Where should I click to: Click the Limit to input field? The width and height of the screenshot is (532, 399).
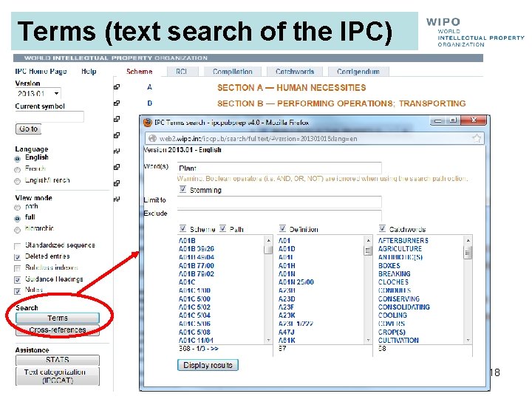click(x=279, y=202)
